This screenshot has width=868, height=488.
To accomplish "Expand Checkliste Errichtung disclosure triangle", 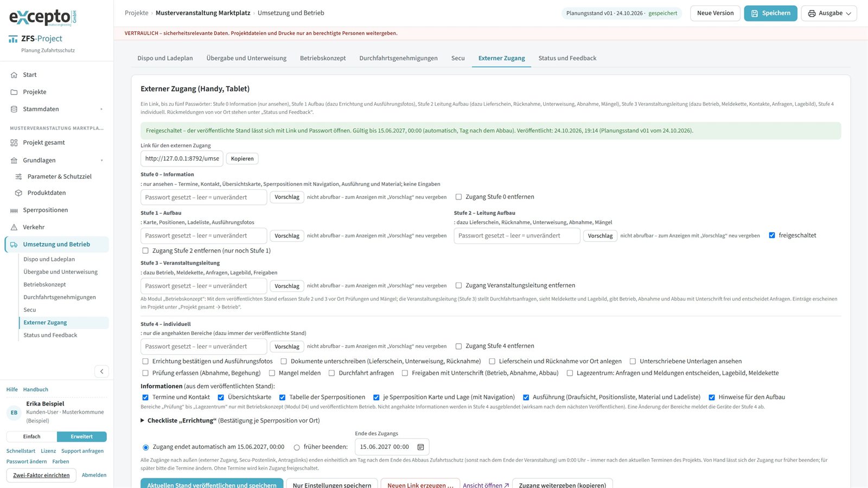I will point(143,420).
